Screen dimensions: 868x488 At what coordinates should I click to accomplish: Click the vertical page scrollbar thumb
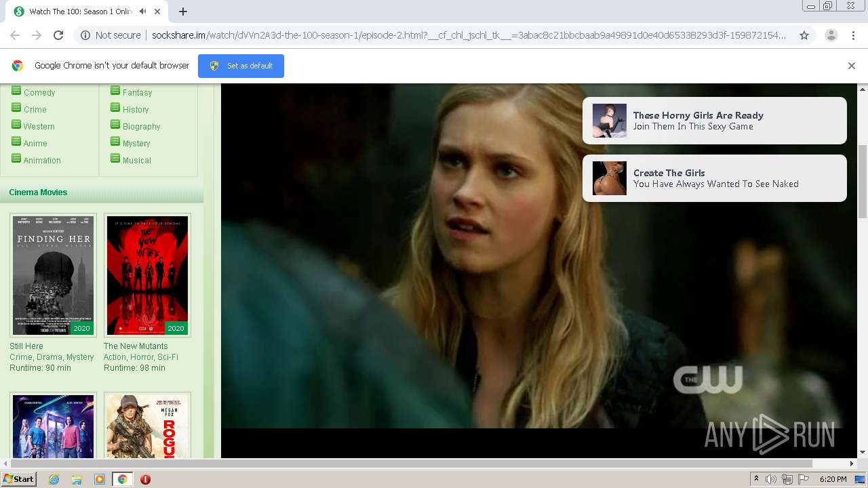pyautogui.click(x=863, y=182)
